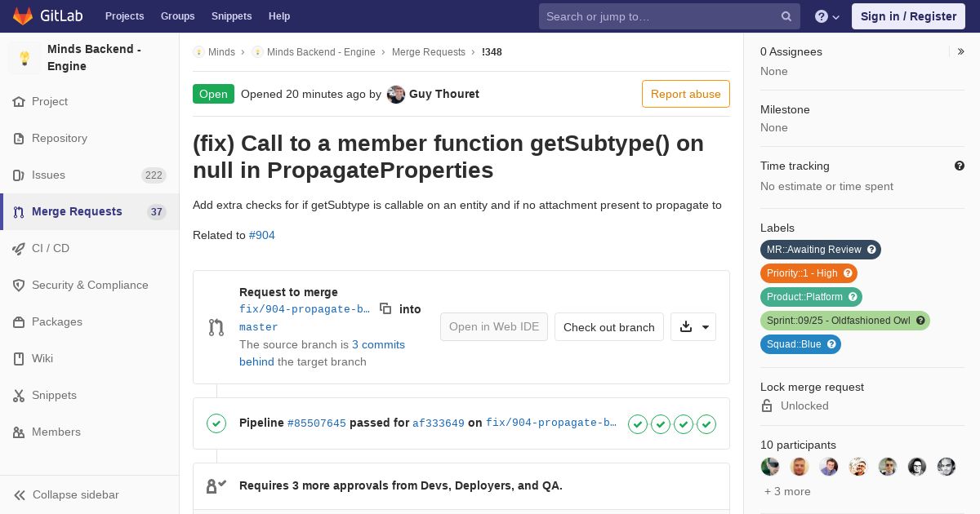Click the Merge Requests icon in sidebar
Viewport: 980px width, 514px height.
coord(19,212)
